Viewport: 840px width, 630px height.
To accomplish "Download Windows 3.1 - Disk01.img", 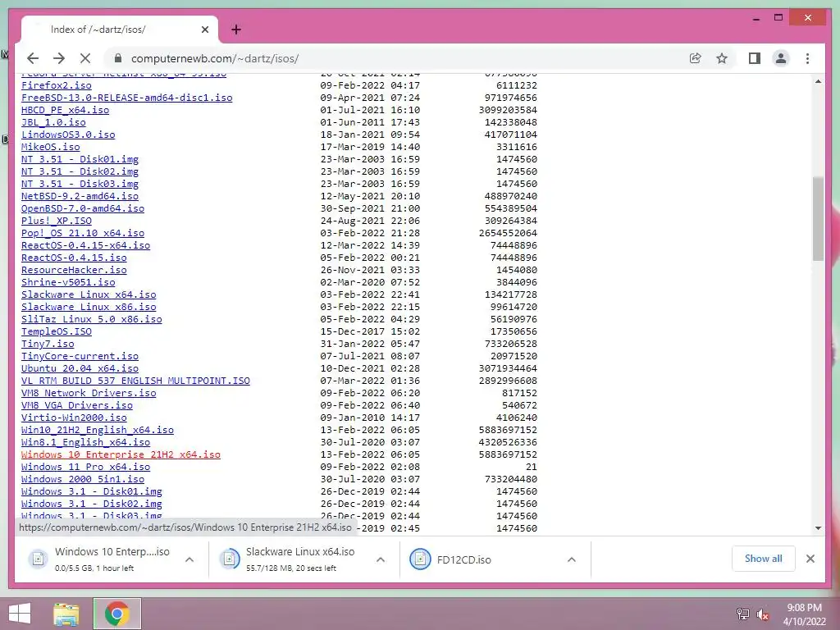I will point(92,492).
